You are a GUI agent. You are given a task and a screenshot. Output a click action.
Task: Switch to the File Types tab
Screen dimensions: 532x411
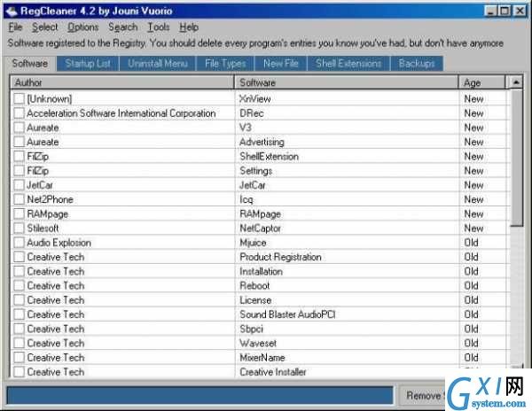pyautogui.click(x=225, y=64)
